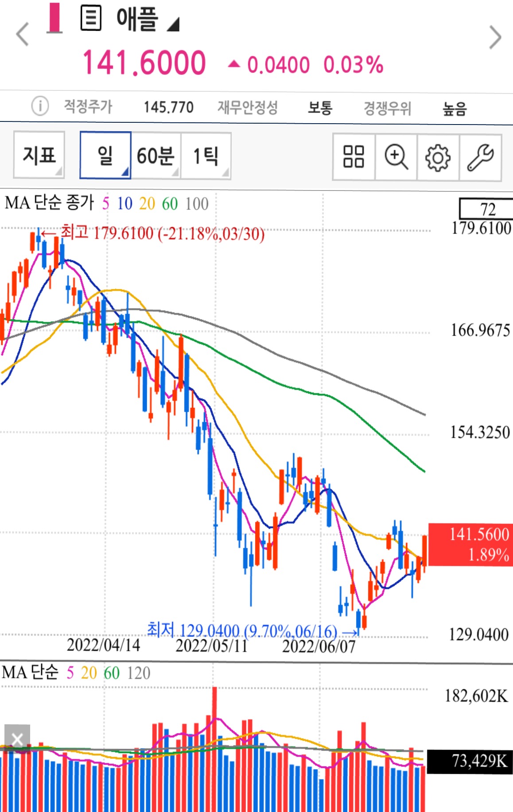The height and width of the screenshot is (812, 513).
Task: Select the MA 60 legend on price chart
Action: pyautogui.click(x=170, y=203)
